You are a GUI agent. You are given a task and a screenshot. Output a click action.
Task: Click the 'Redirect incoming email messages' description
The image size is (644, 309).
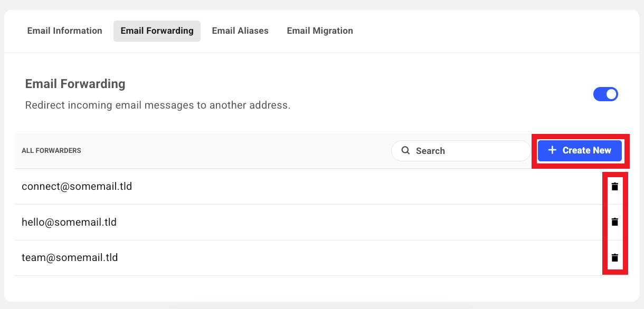158,105
